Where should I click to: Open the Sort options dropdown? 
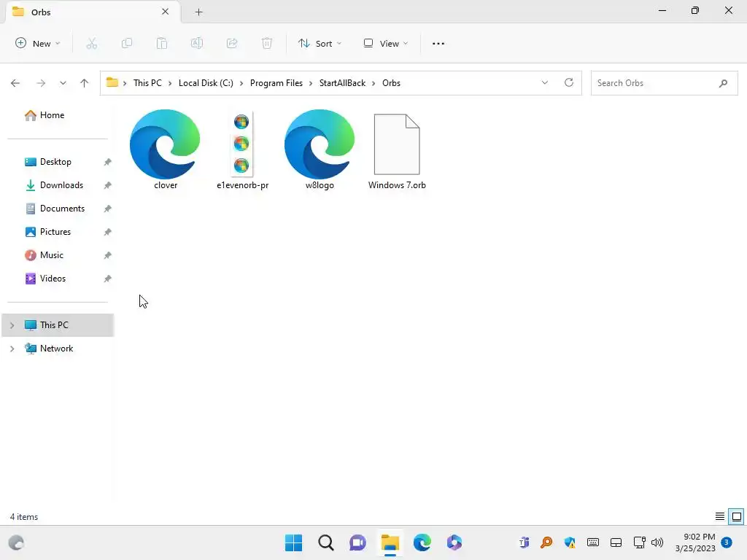(x=320, y=43)
